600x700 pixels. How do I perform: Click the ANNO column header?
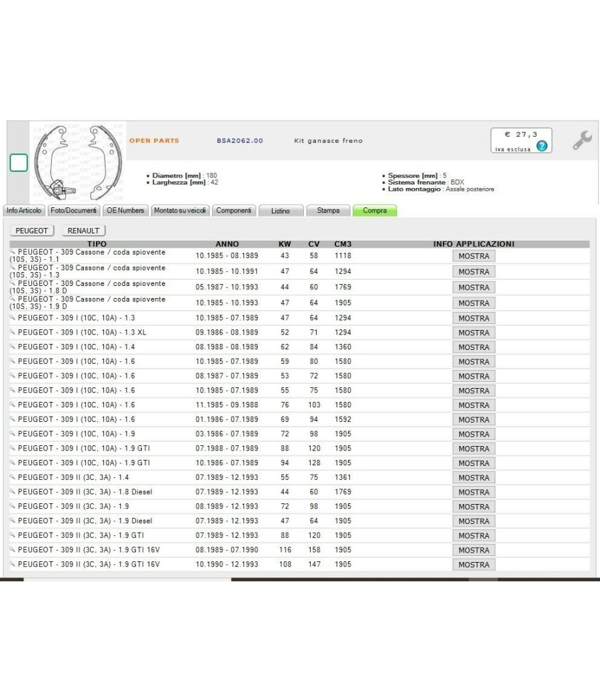pyautogui.click(x=227, y=244)
